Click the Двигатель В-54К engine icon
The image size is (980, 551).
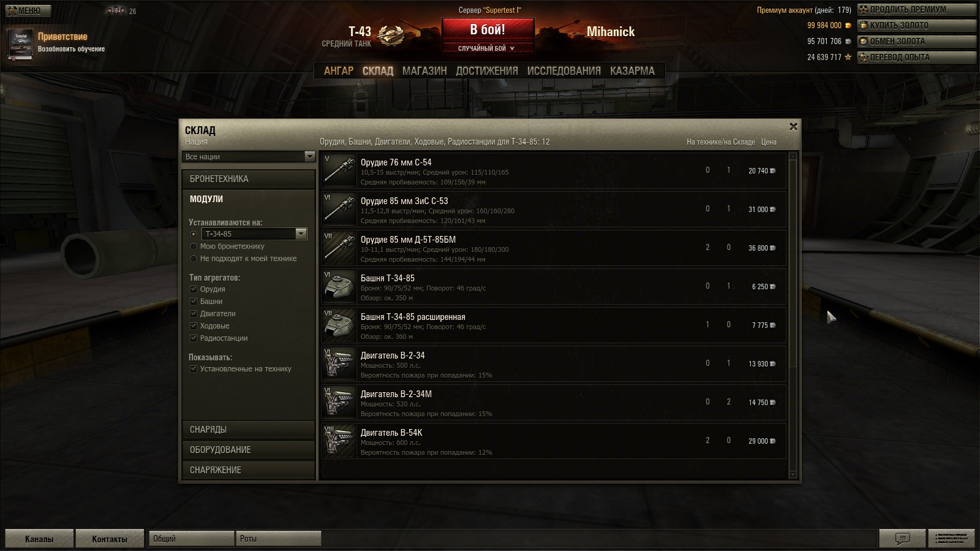(x=339, y=441)
